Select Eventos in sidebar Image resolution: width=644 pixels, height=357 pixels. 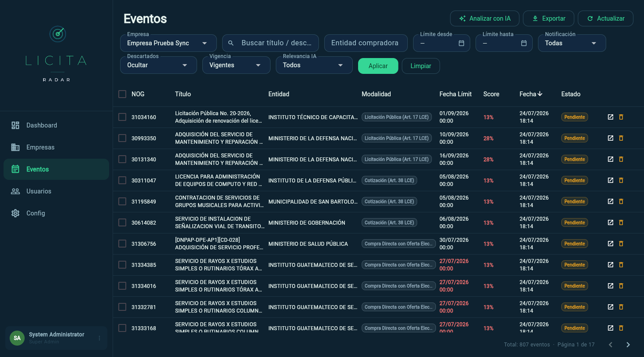56,169
